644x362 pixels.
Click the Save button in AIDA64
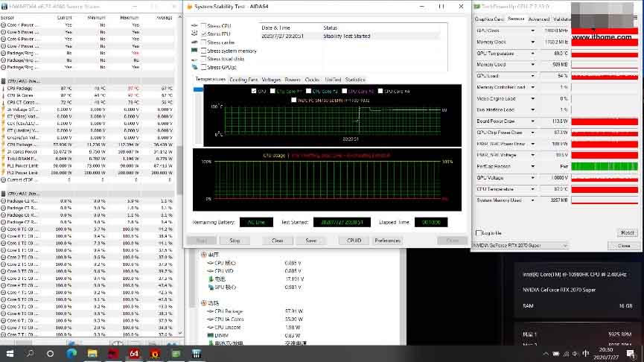[x=311, y=241]
